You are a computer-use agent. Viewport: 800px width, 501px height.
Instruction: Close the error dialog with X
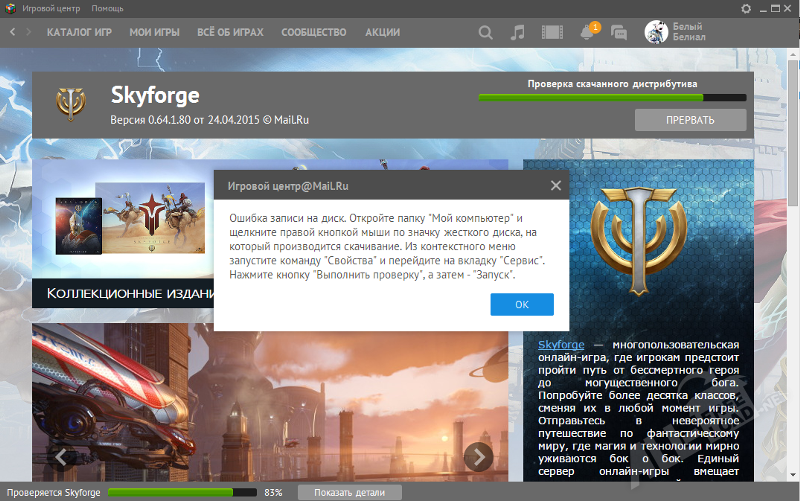pos(556,185)
